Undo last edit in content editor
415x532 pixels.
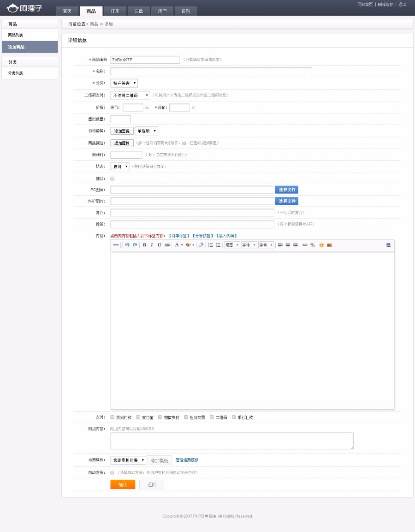[x=127, y=245]
